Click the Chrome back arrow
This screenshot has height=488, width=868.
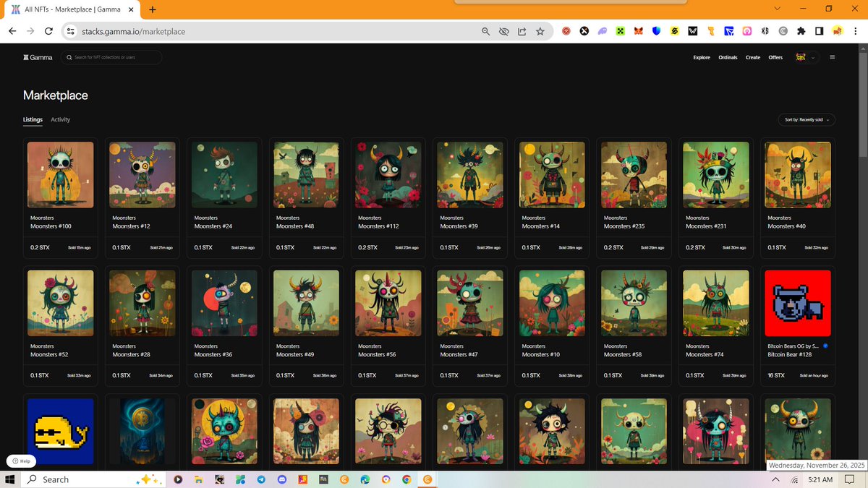pyautogui.click(x=12, y=31)
